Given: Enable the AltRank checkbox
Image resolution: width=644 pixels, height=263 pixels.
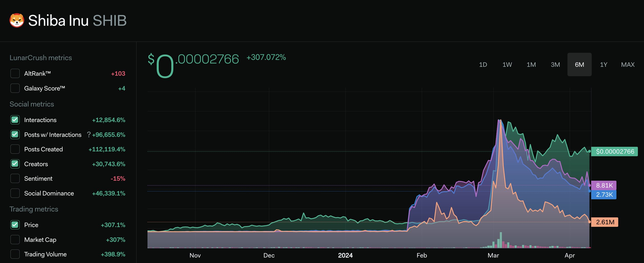Looking at the screenshot, I should coord(15,73).
